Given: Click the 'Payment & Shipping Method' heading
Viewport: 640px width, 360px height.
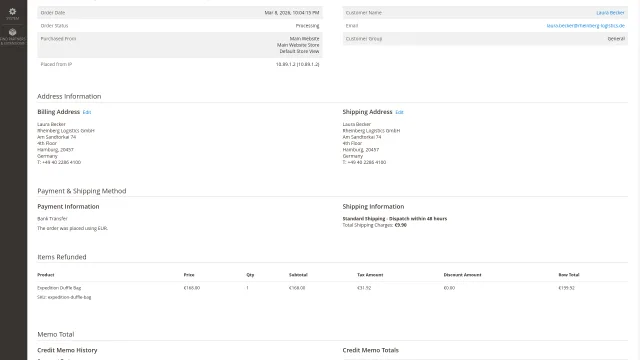Looking at the screenshot, I should (x=82, y=191).
